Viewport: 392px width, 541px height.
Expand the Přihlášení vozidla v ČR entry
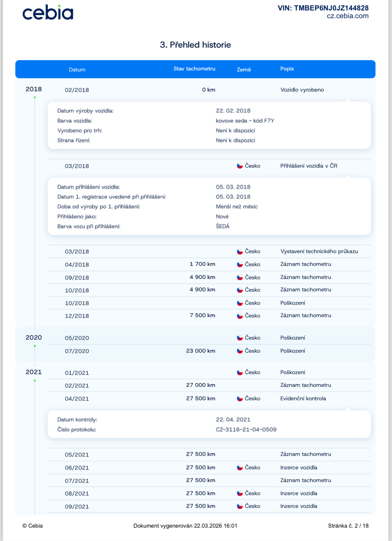(309, 166)
